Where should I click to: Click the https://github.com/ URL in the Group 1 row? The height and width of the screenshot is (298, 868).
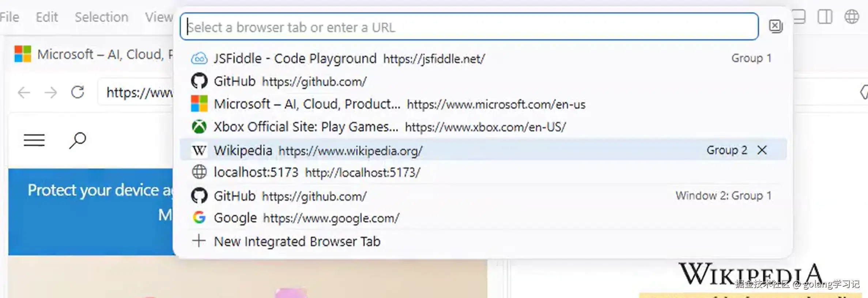point(314,82)
